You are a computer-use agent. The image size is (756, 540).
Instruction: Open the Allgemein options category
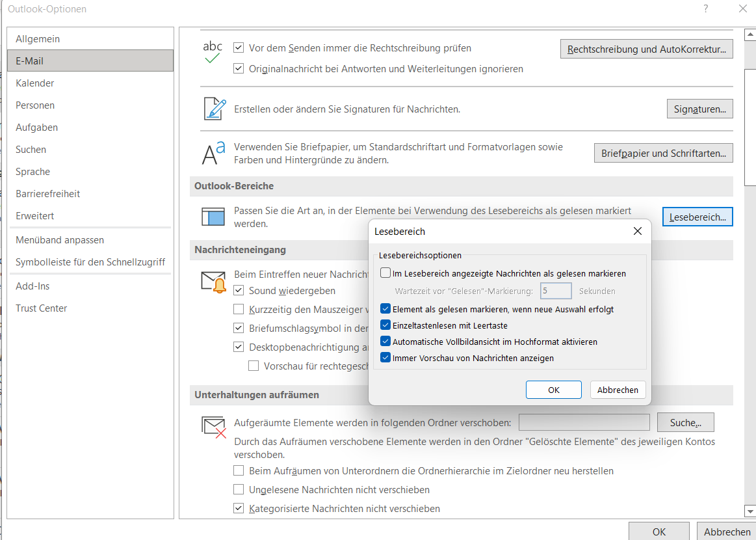pos(90,39)
